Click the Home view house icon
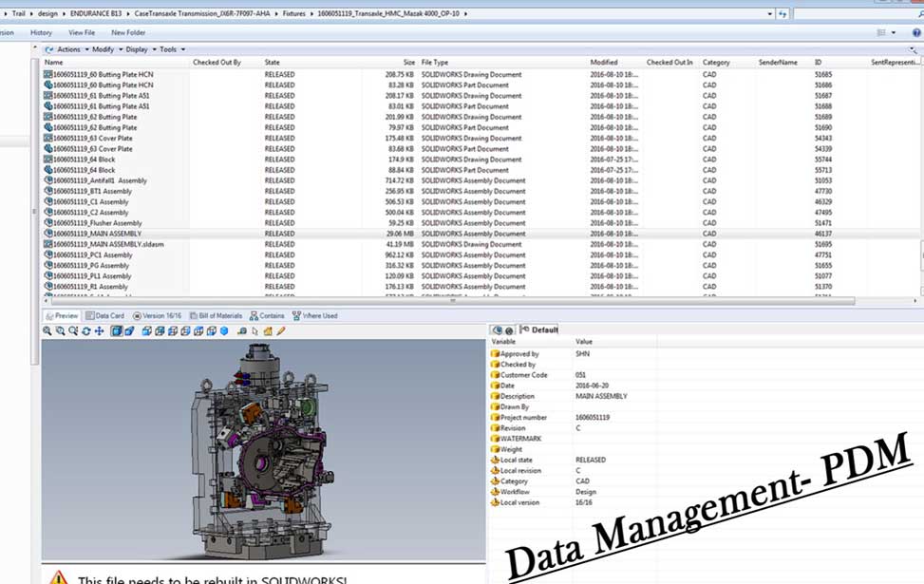Image resolution: width=924 pixels, height=584 pixels. [x=268, y=331]
